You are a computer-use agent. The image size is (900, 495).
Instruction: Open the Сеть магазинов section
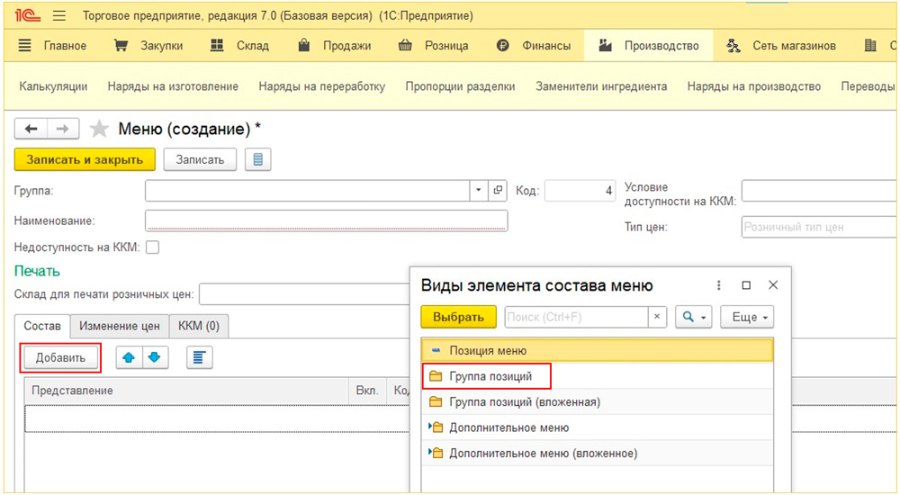(781, 45)
